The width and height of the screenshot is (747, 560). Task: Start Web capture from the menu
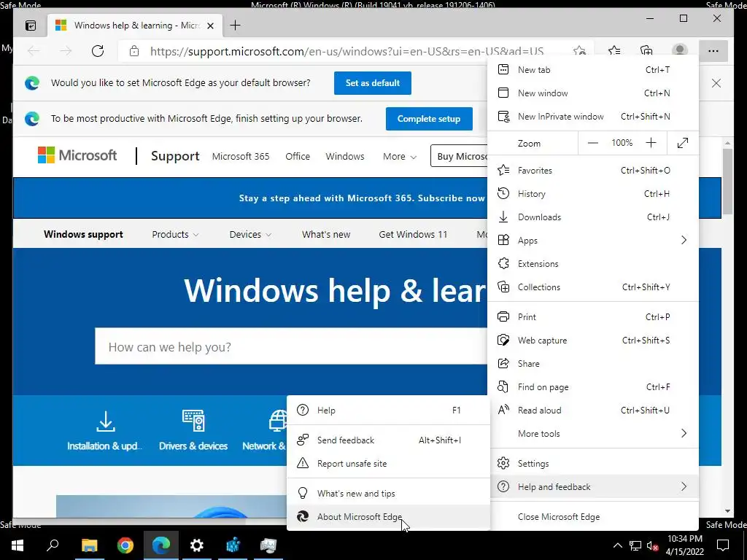593,341
